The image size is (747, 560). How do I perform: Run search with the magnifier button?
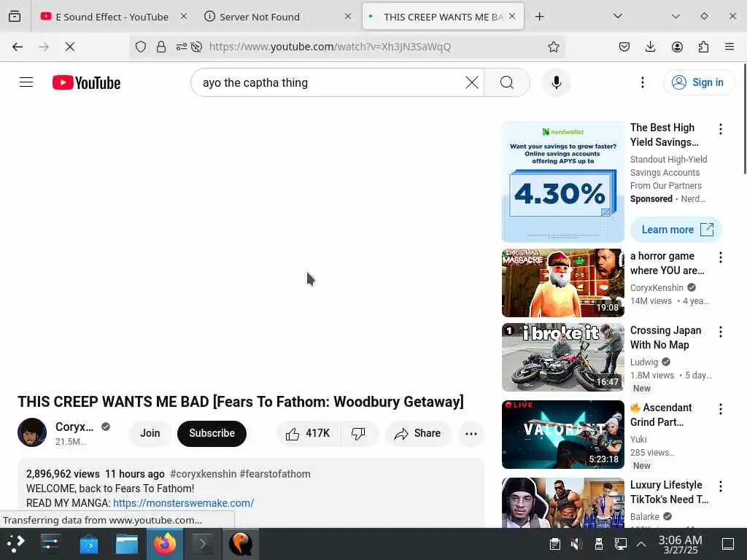(507, 82)
